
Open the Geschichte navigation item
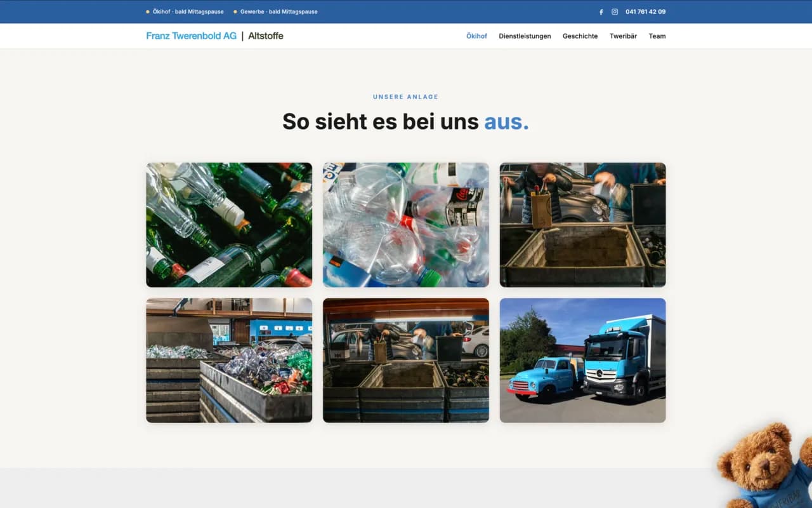point(580,36)
